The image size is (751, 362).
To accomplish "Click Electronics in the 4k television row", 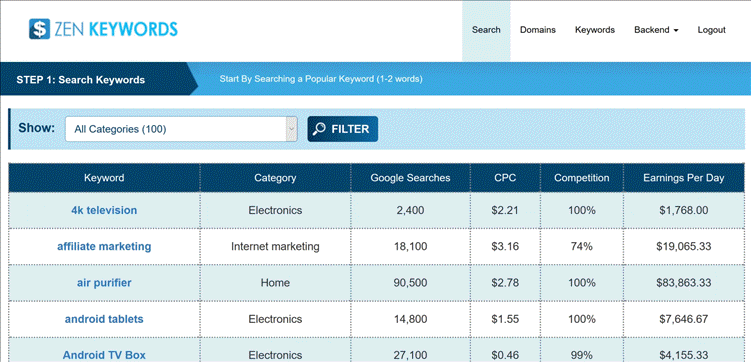I will pos(275,210).
